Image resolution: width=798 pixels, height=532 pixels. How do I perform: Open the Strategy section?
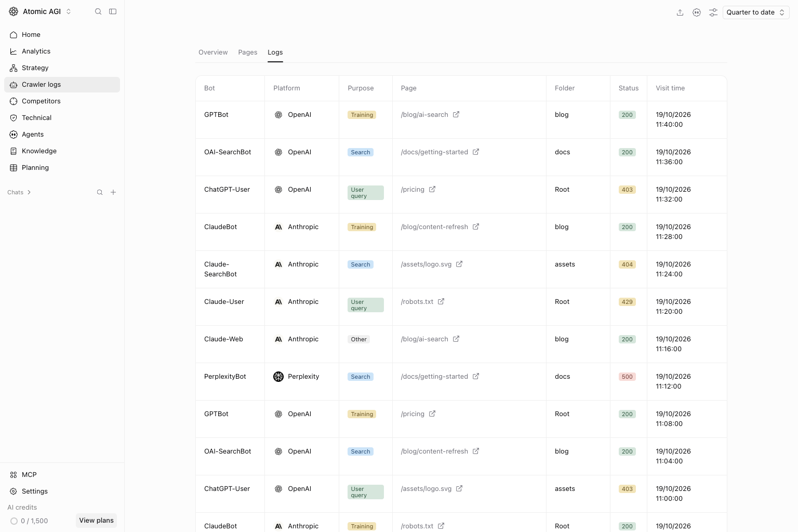coord(62,68)
